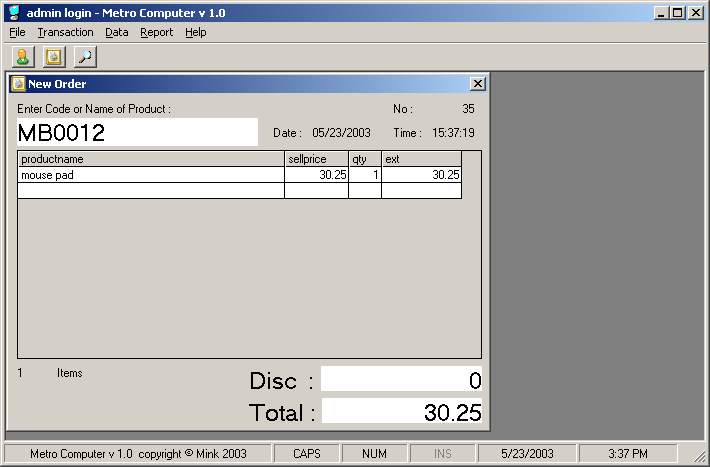Click the magnifying glass search icon
Screen dimensions: 710x467
coord(85,57)
